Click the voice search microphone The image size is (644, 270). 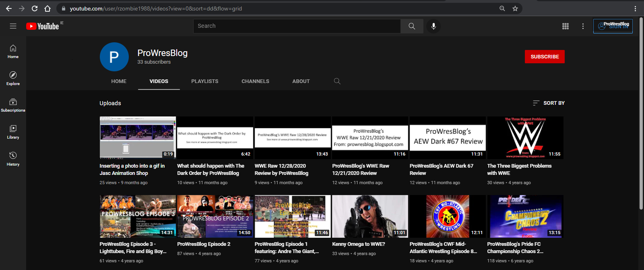coord(433,26)
